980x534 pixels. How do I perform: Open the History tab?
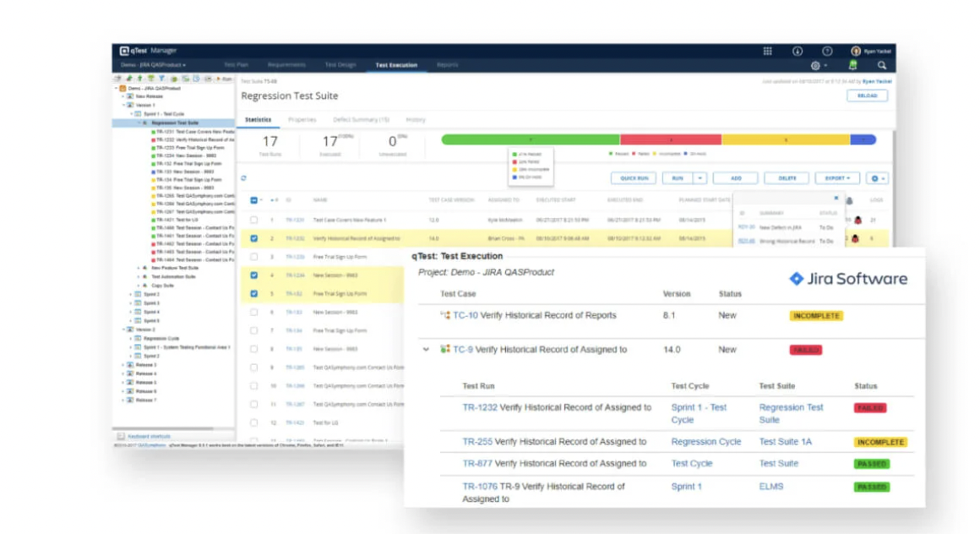pos(416,119)
